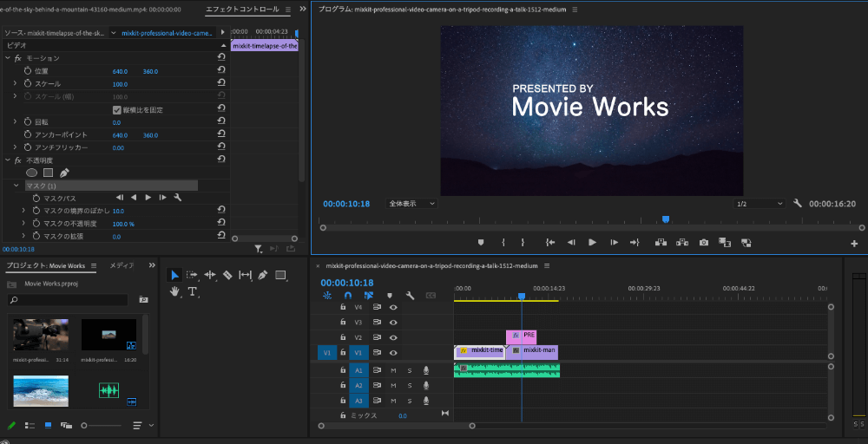Click the project thumbnail zoom slider
The height and width of the screenshot is (444, 868).
[84, 425]
